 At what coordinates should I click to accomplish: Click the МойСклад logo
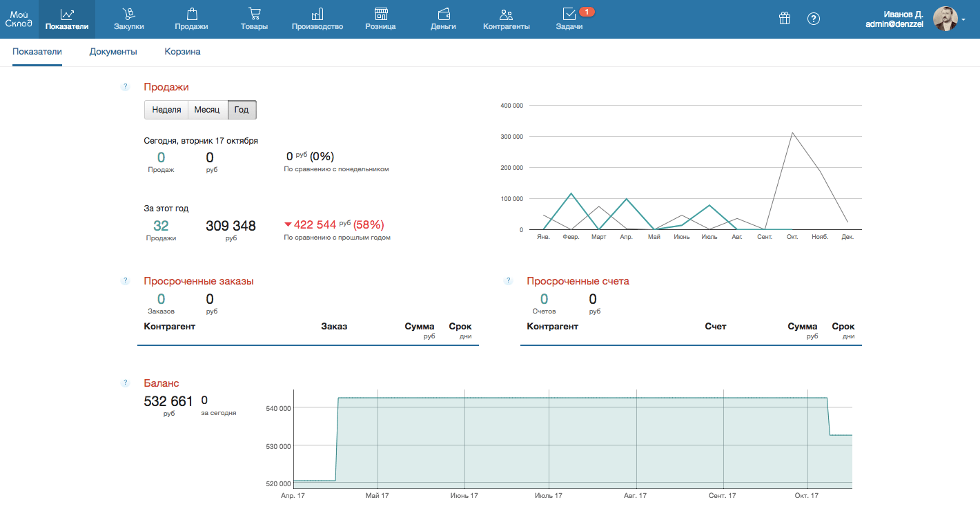click(19, 19)
